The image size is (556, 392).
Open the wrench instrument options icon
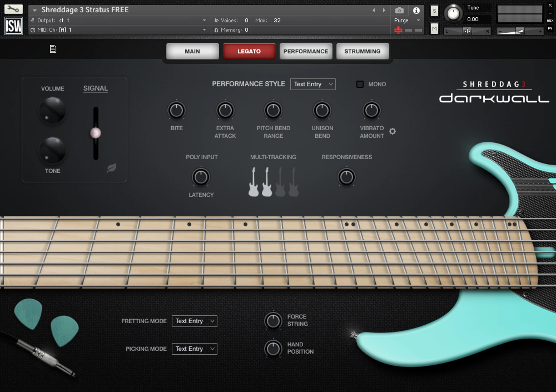pyautogui.click(x=13, y=9)
